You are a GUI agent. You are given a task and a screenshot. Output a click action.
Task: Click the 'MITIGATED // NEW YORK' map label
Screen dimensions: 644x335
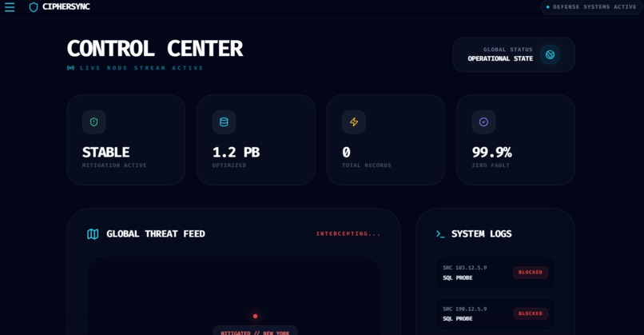255,333
